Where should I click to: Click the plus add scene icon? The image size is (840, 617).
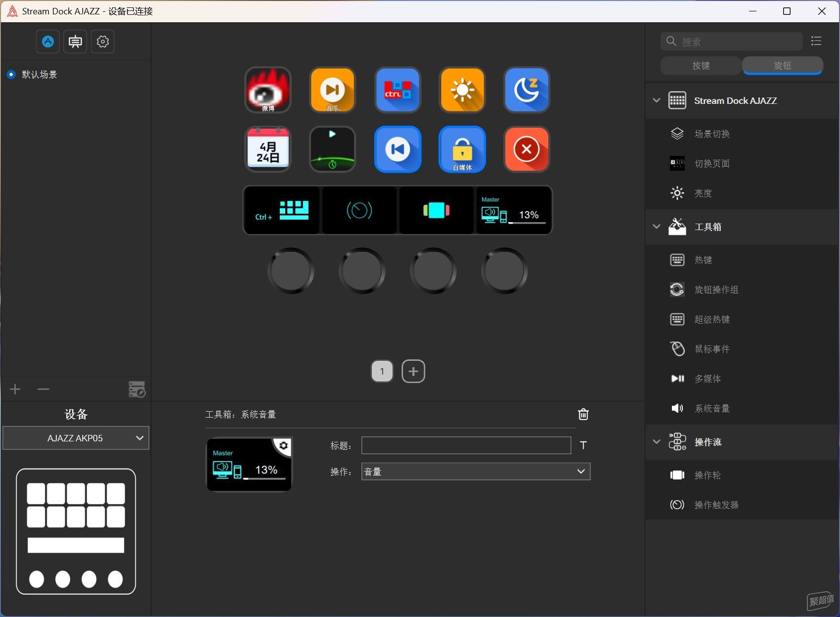coord(15,389)
